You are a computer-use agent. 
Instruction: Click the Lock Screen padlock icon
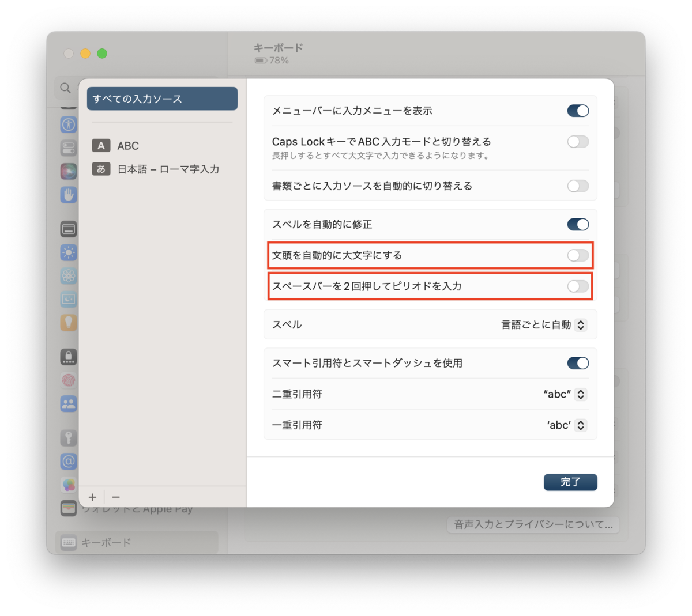pos(69,357)
